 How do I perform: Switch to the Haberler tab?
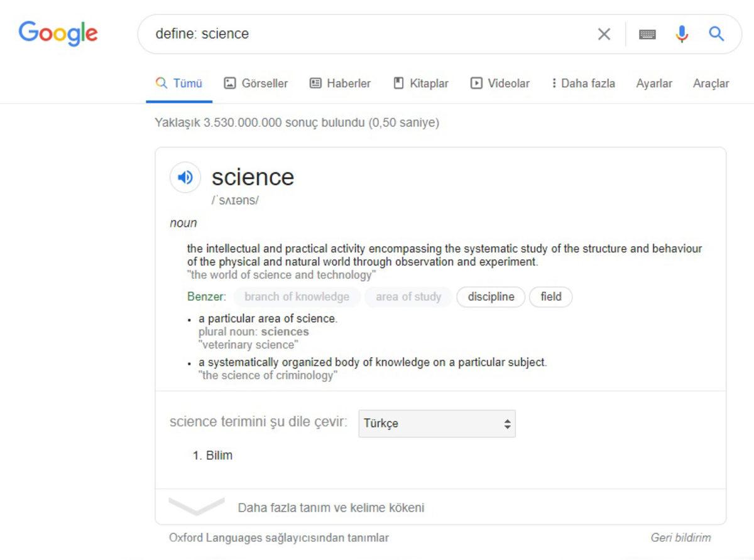pos(339,83)
